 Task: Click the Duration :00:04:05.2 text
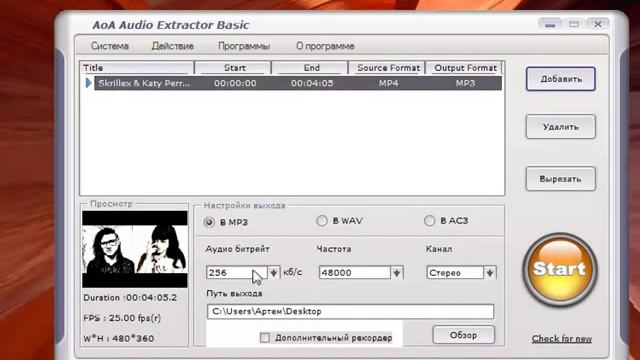point(130,298)
